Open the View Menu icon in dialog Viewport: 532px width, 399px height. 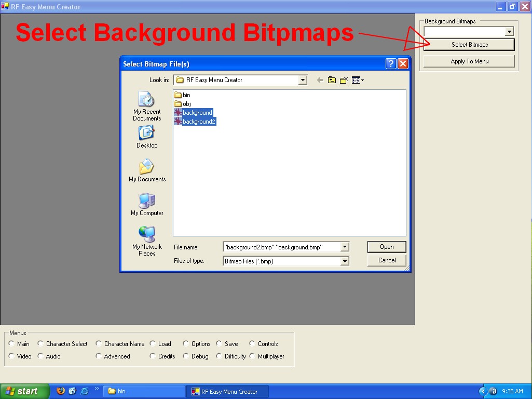pyautogui.click(x=357, y=80)
